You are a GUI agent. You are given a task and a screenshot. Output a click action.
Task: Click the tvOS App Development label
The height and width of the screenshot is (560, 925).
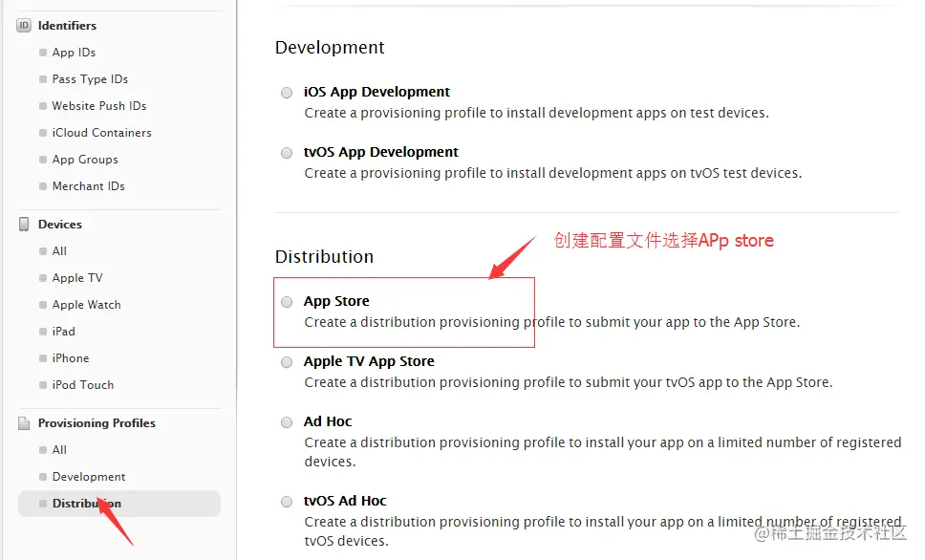pos(381,152)
